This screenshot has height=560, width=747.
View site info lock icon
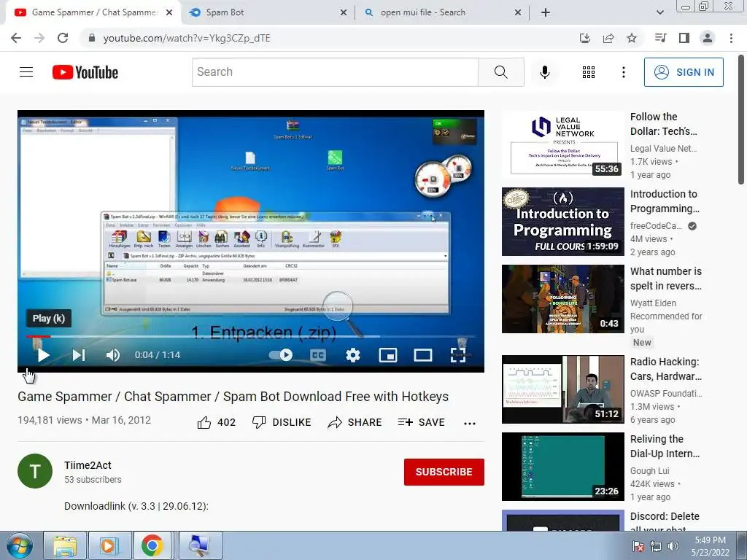[x=92, y=38]
